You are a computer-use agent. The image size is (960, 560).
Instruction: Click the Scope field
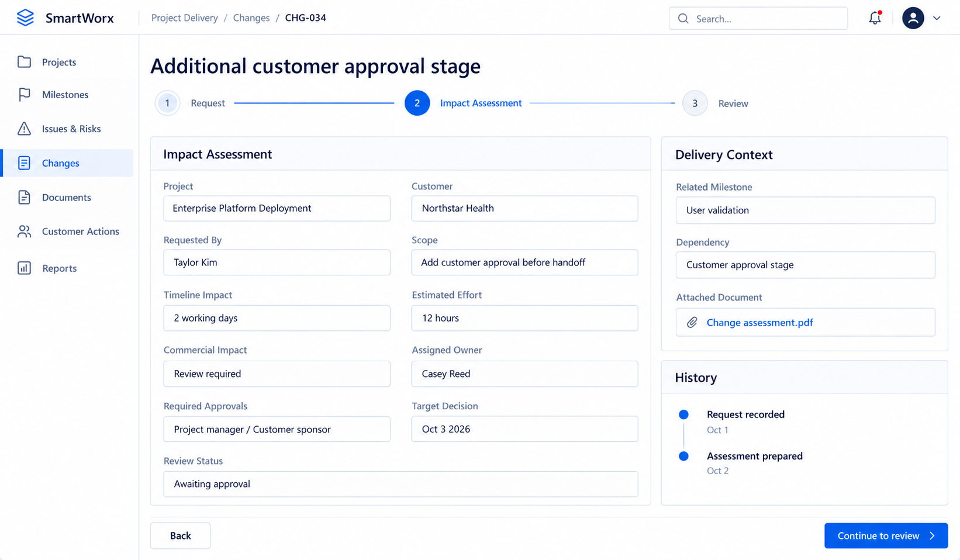[525, 262]
